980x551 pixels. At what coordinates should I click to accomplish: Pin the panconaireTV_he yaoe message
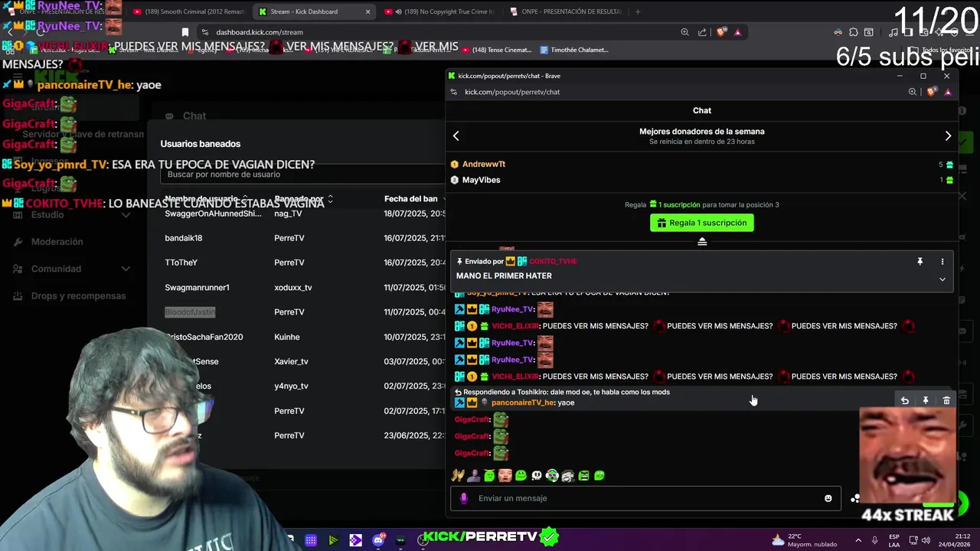[x=926, y=400]
